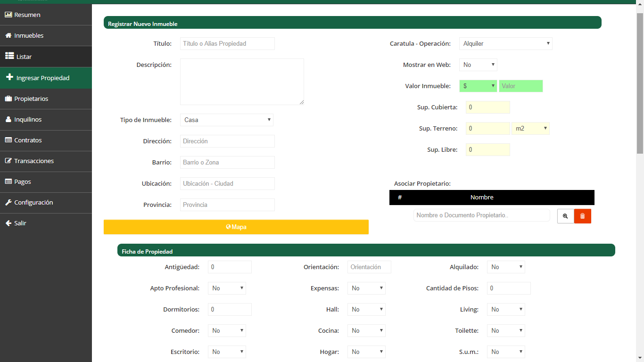The width and height of the screenshot is (644, 362).
Task: Expand the Tipo de Inmueble dropdown
Action: [x=226, y=120]
